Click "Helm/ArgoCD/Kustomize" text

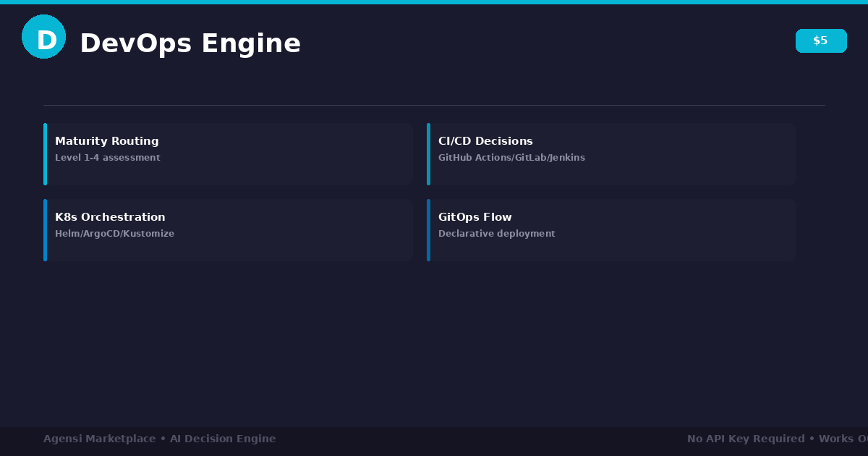pos(114,234)
